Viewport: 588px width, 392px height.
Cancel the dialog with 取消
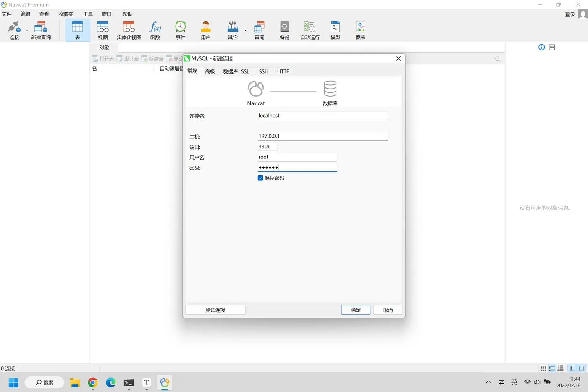point(388,310)
